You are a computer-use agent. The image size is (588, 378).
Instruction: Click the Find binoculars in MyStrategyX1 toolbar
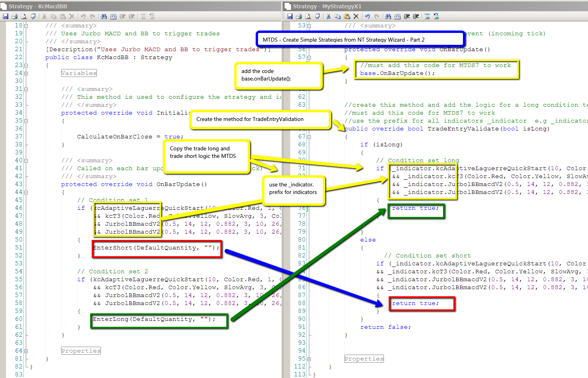388,16
